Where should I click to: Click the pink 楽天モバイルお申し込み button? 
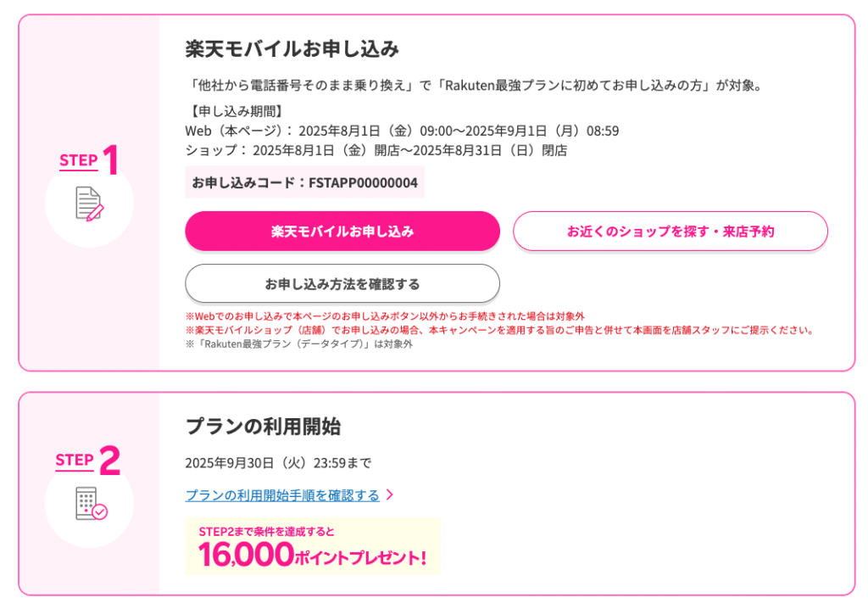click(x=342, y=231)
